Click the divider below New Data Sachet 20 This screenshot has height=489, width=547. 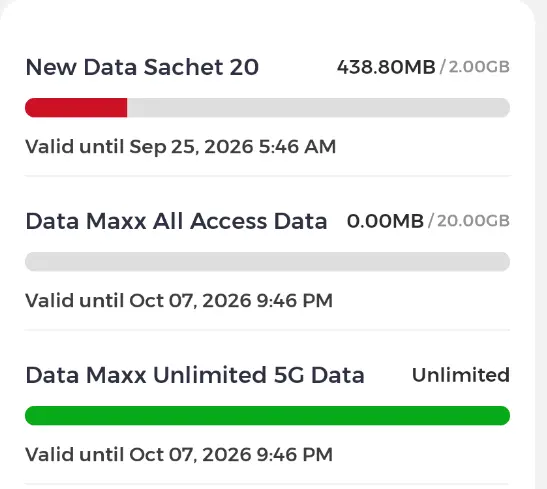click(268, 176)
